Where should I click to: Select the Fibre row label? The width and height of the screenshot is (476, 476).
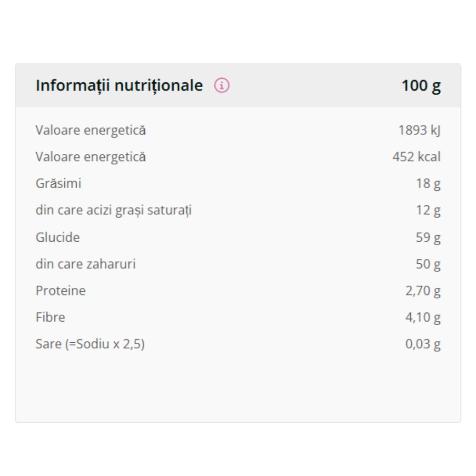[50, 317]
